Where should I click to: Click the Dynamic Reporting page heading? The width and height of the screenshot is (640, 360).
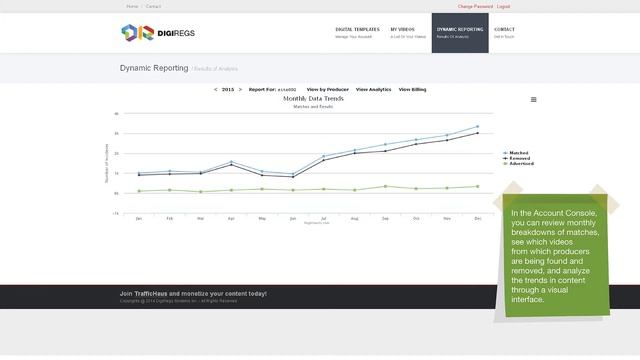pyautogui.click(x=154, y=68)
